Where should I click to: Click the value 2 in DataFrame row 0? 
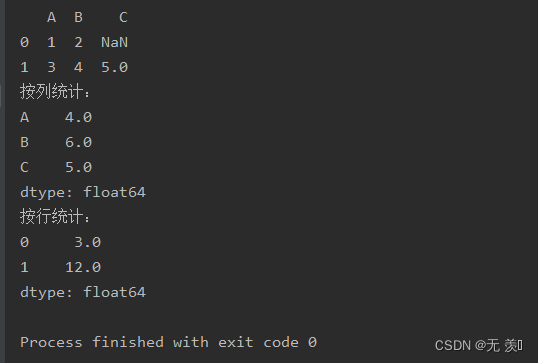click(79, 42)
